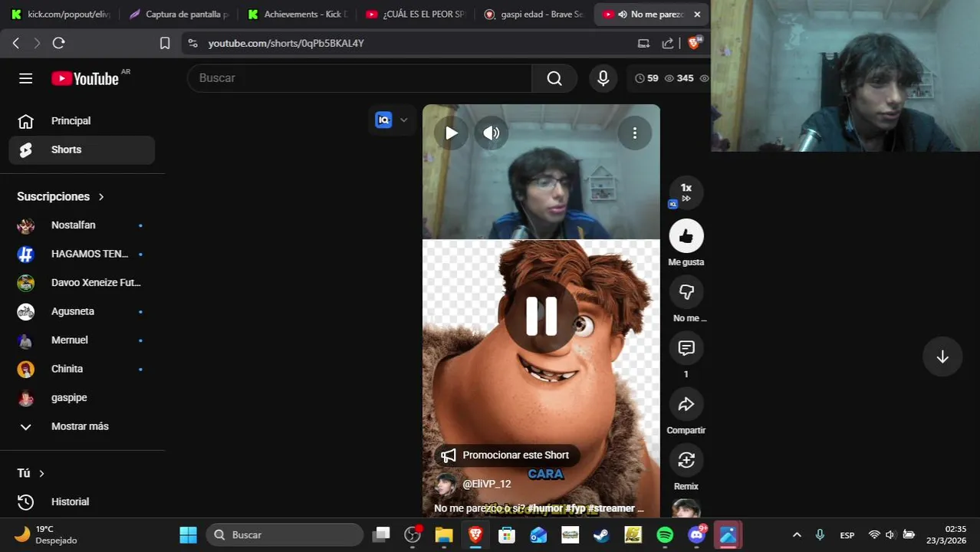The height and width of the screenshot is (552, 980).
Task: Open the gaspipe subscription
Action: tap(82, 398)
